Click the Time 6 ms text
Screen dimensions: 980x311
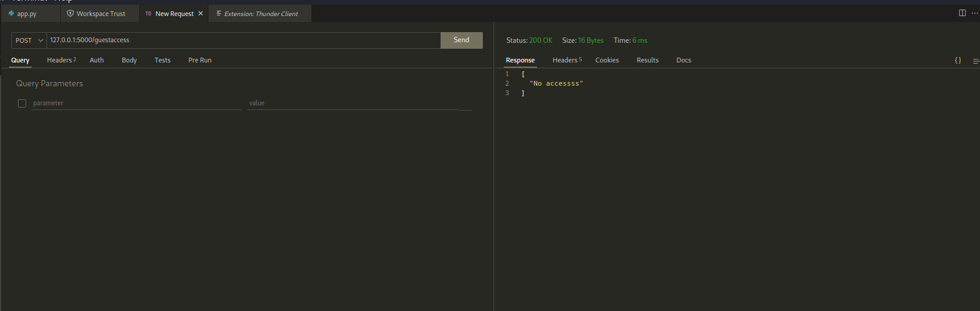(x=631, y=40)
